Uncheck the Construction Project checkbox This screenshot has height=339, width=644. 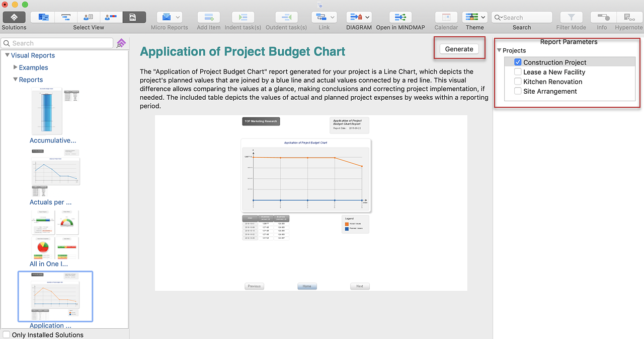(518, 62)
